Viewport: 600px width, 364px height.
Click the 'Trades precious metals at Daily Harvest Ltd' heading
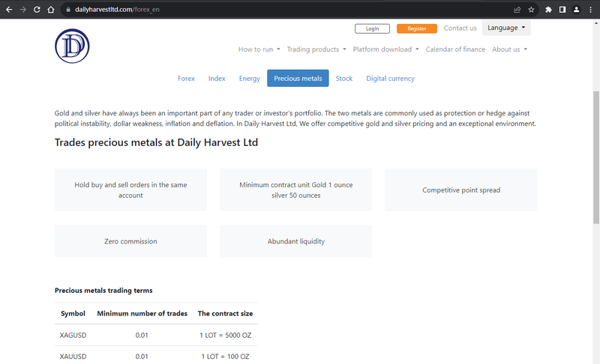(x=156, y=142)
